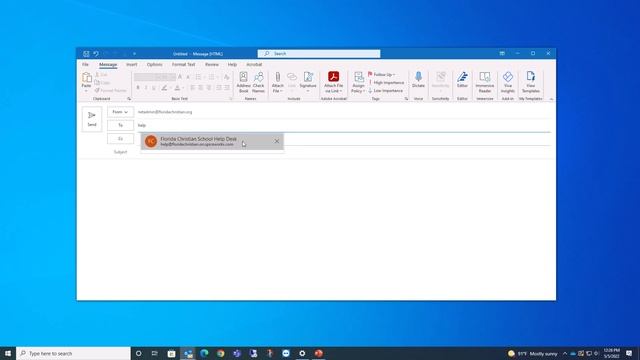
Task: Toggle Italic formatting
Action: click(x=146, y=88)
